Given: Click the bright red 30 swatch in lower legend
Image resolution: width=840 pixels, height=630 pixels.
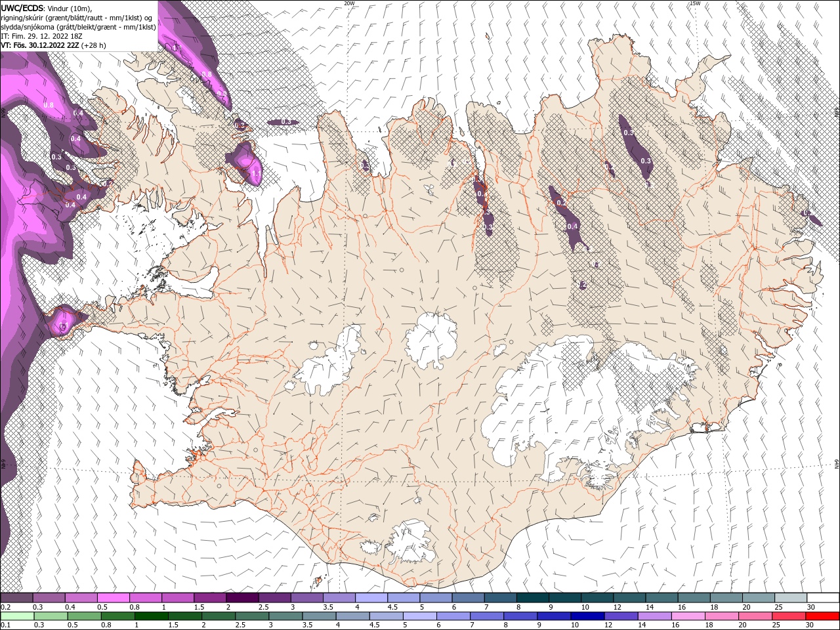Looking at the screenshot, I should pos(822,616).
